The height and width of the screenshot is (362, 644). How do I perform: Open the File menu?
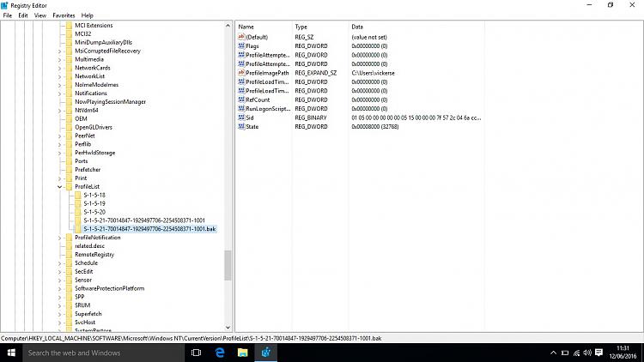[8, 15]
